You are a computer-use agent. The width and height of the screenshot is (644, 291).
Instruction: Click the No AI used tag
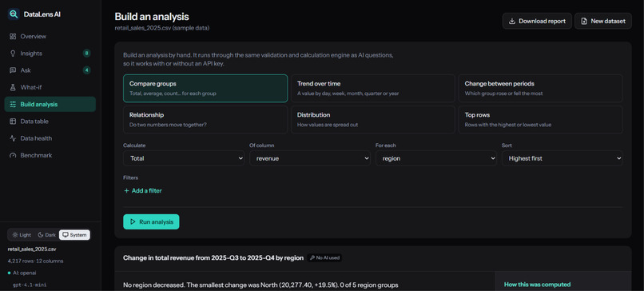(324, 258)
